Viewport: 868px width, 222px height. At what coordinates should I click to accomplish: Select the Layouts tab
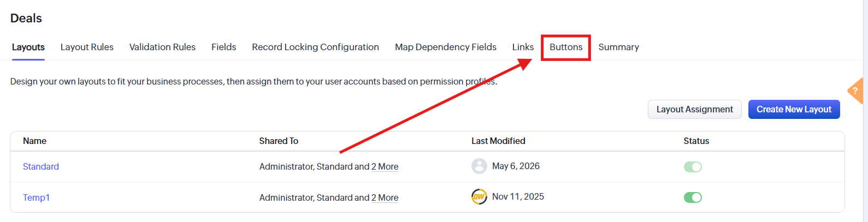coord(28,47)
